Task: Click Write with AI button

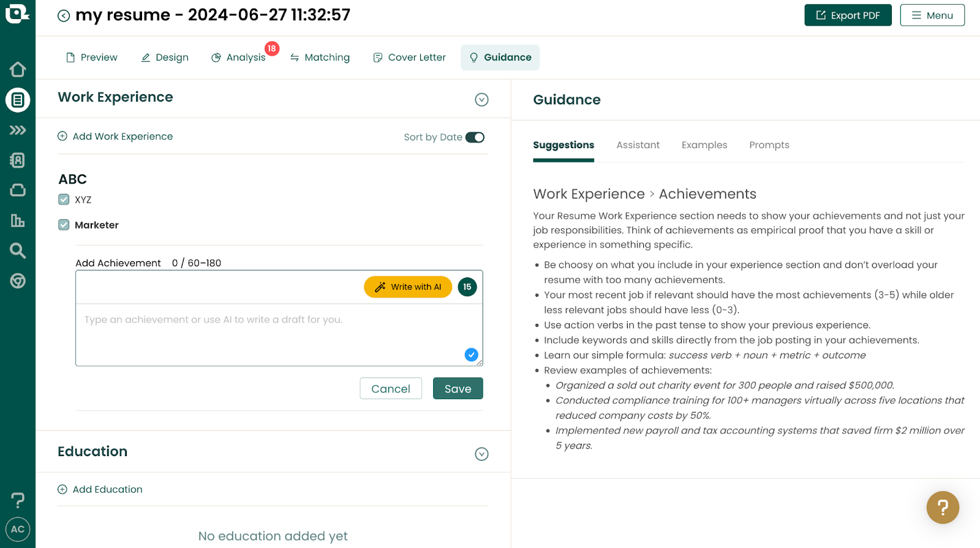Action: (408, 287)
